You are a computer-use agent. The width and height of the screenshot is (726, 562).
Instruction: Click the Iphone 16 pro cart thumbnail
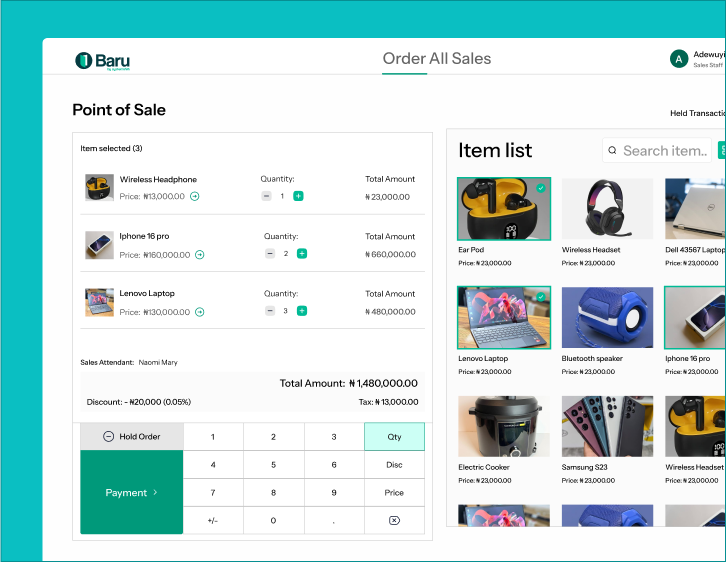pyautogui.click(x=99, y=245)
